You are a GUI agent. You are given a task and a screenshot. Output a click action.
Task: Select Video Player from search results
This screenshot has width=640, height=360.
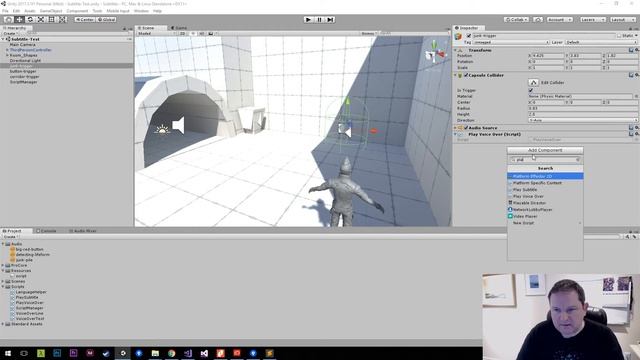pyautogui.click(x=545, y=216)
